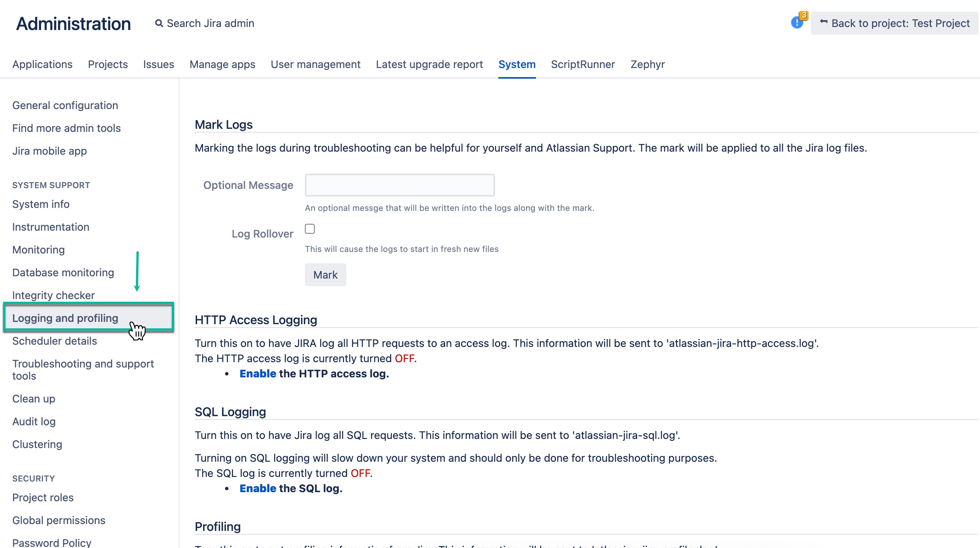Open System info in sidebar

(41, 204)
